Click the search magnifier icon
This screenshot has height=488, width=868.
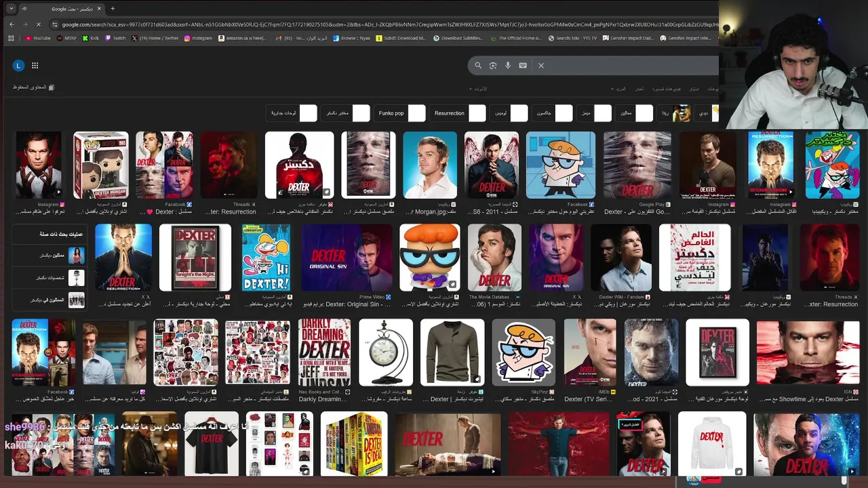[478, 65]
